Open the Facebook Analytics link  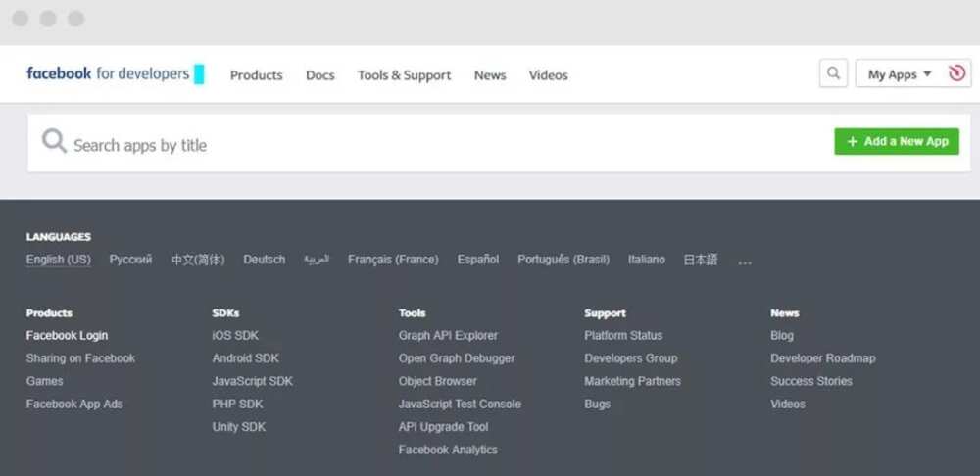pyautogui.click(x=448, y=450)
